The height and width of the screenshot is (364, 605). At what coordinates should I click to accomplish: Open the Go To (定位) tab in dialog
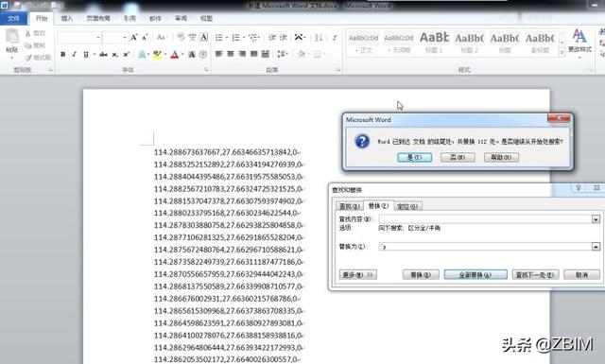tap(407, 206)
